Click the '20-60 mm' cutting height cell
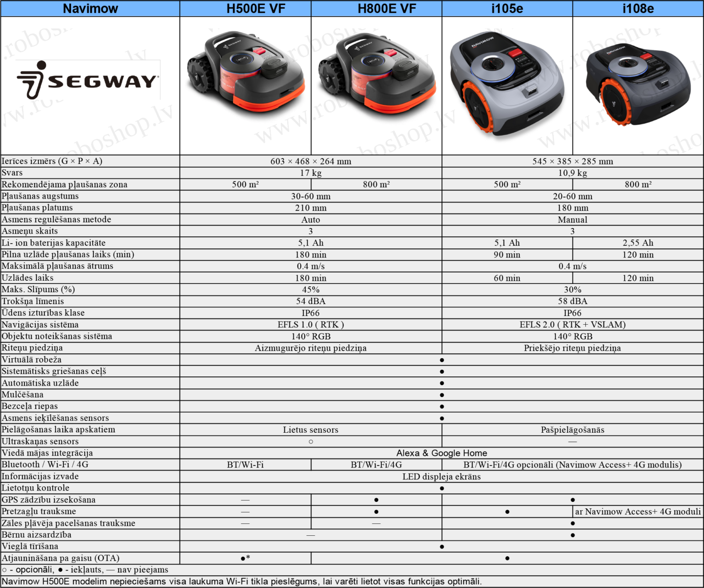The width and height of the screenshot is (704, 588). [573, 196]
